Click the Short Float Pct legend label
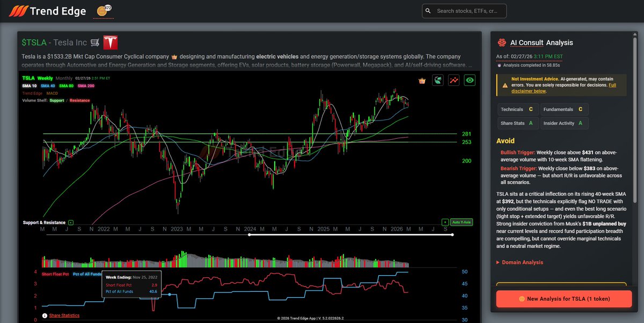This screenshot has width=644, height=323. [x=55, y=274]
